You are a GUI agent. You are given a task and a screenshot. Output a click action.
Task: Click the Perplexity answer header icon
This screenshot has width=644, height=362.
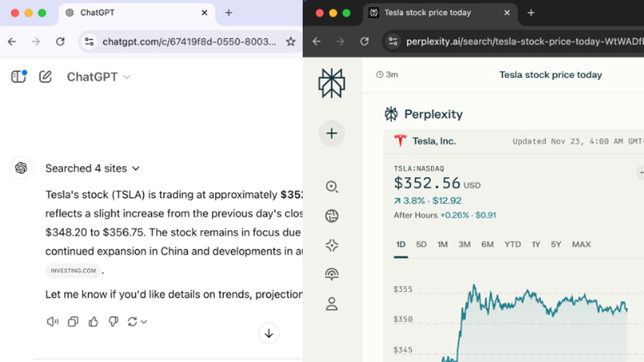click(x=391, y=114)
